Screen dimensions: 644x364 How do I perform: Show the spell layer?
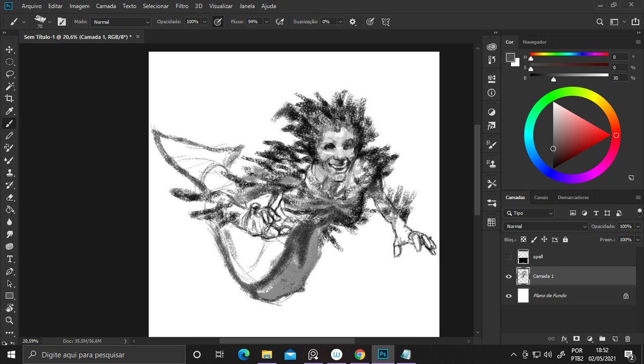508,257
